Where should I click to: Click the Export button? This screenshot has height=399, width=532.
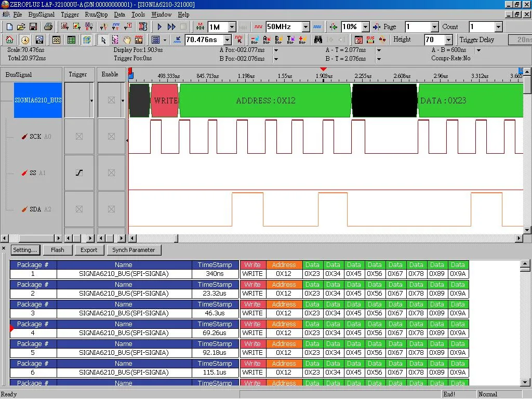(89, 250)
